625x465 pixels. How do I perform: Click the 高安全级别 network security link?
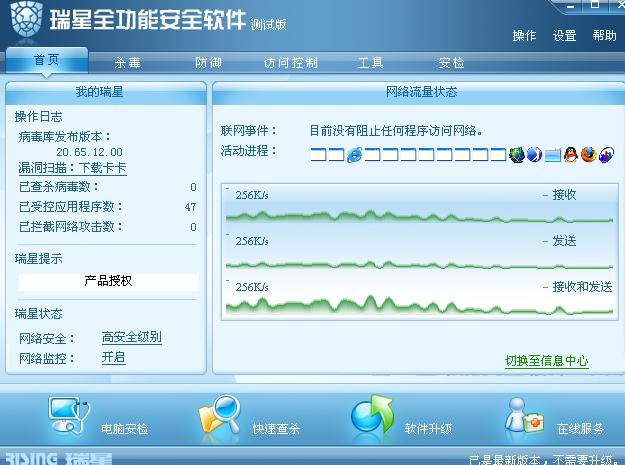[x=132, y=337]
